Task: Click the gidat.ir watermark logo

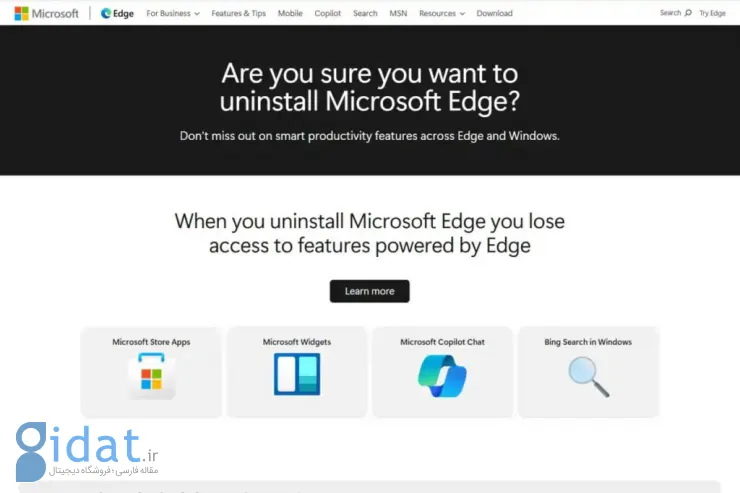Action: pyautogui.click(x=87, y=451)
